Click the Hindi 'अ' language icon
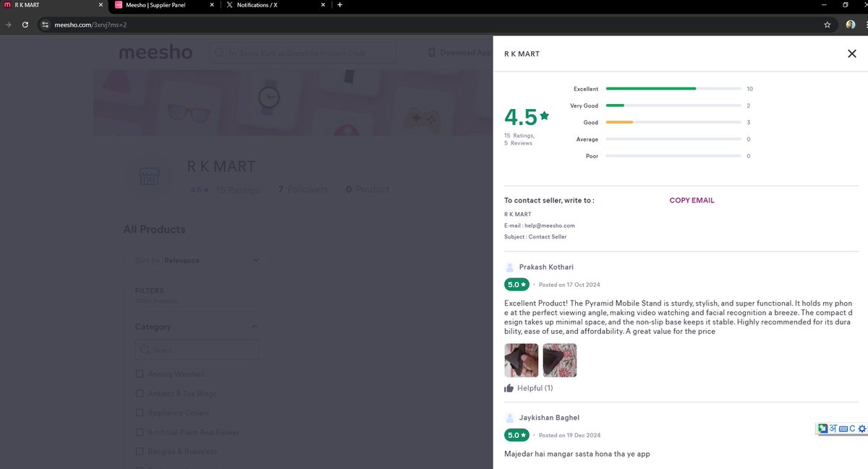Image resolution: width=868 pixels, height=469 pixels. [x=833, y=429]
